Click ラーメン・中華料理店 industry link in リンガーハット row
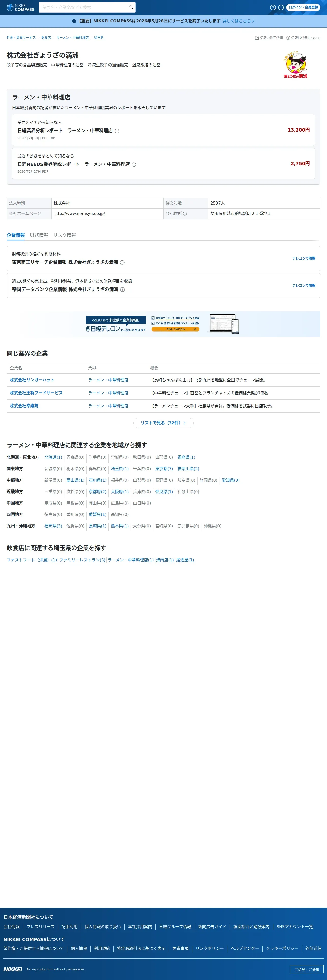This screenshot has height=980, width=327. 108,380
